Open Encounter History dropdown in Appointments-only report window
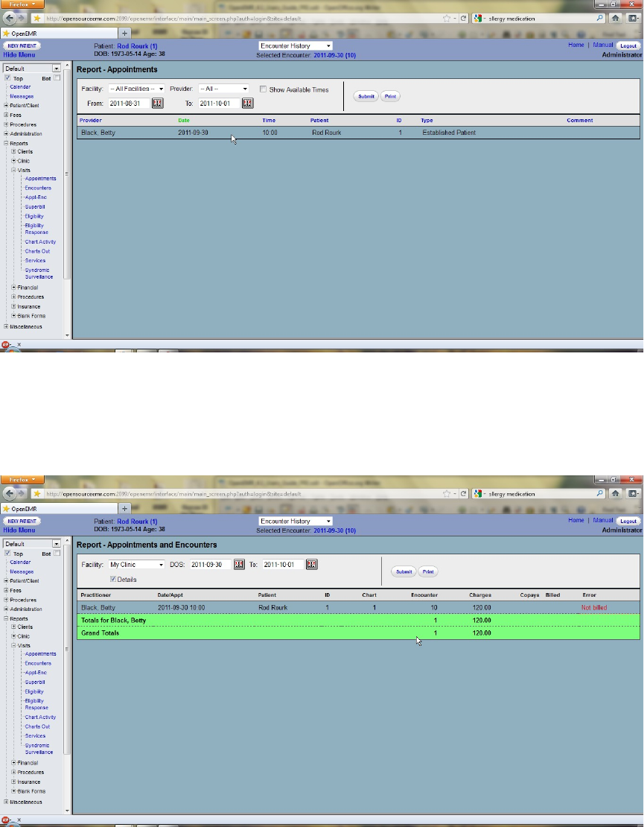Screen dimensions: 644x827 (x=296, y=46)
